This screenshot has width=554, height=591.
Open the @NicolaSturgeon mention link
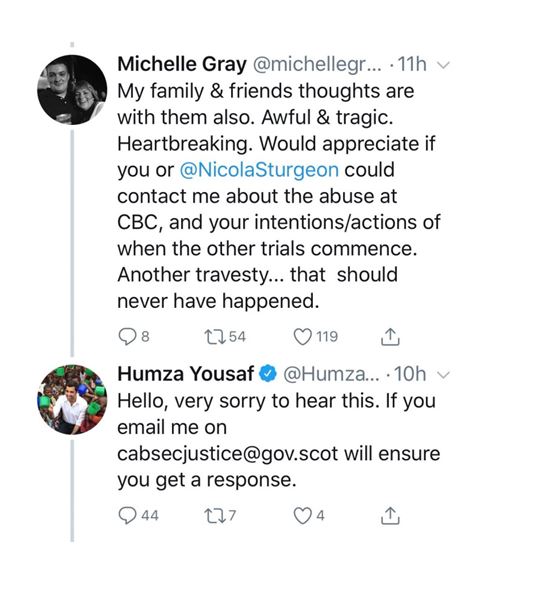pos(259,170)
